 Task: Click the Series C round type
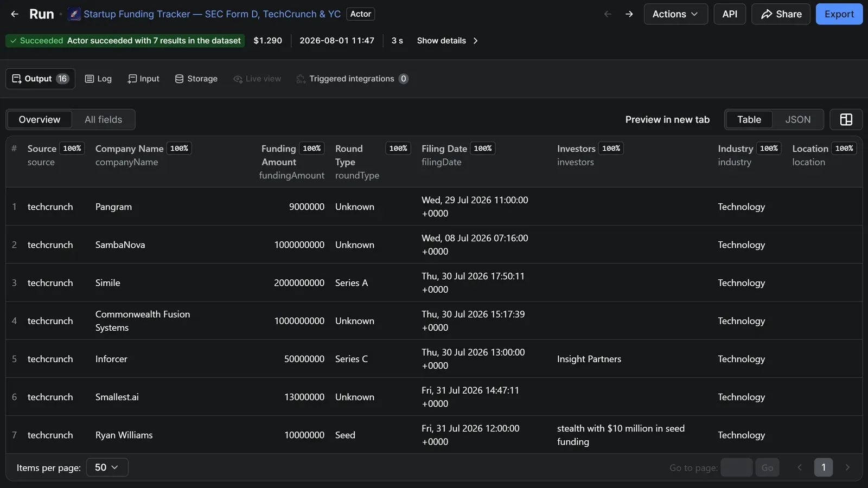[x=352, y=359]
